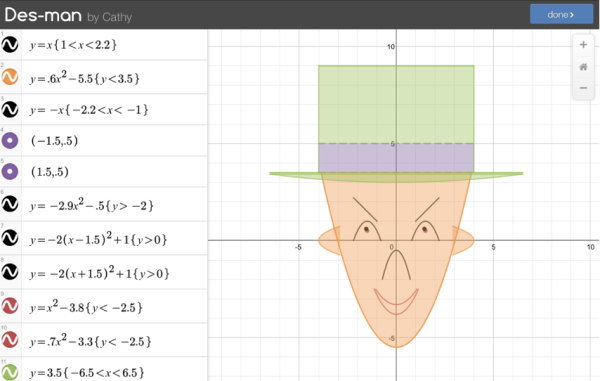Click the smile curve on the face

[x=396, y=302]
